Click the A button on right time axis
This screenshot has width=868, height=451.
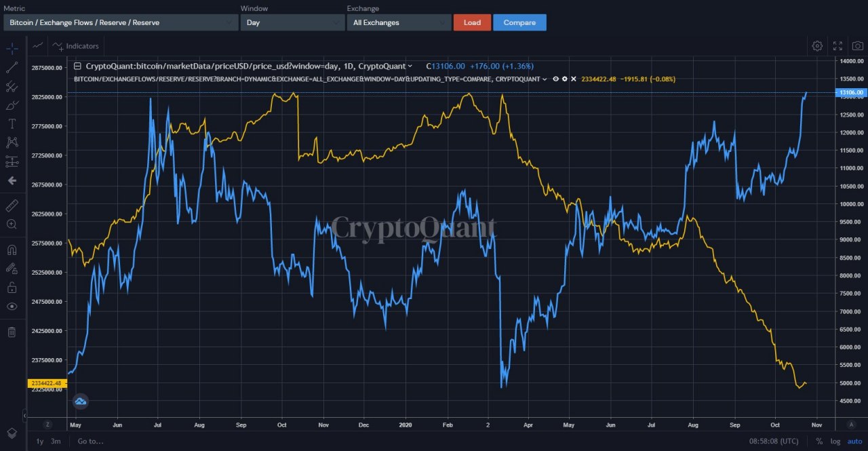click(851, 424)
